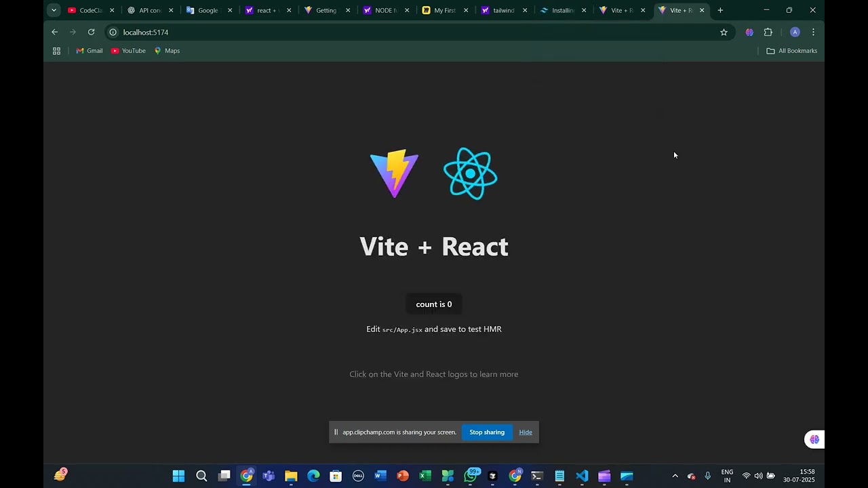Click the browser forward arrow

73,32
